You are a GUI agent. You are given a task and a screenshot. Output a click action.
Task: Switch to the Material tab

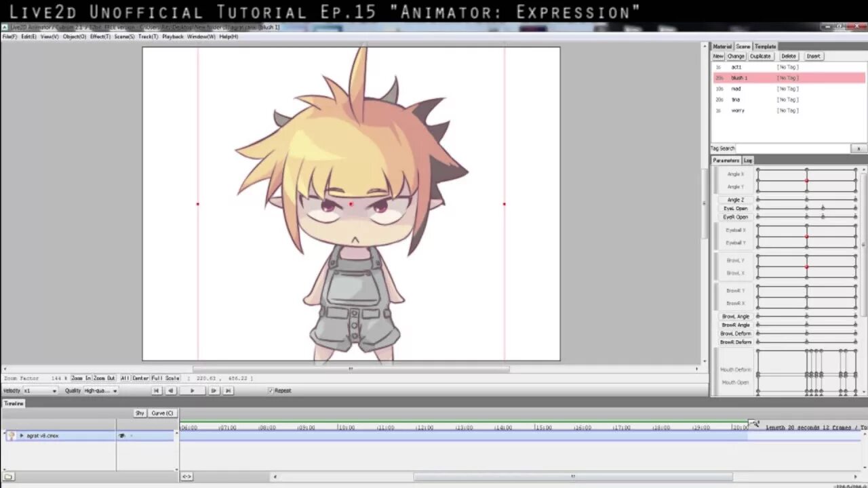coord(722,47)
